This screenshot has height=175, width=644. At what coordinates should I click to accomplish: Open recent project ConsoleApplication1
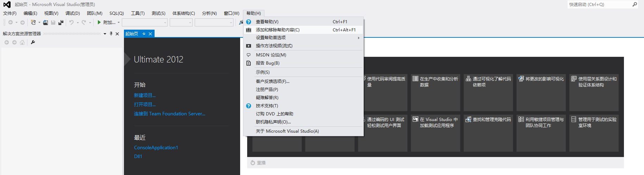[x=156, y=147]
